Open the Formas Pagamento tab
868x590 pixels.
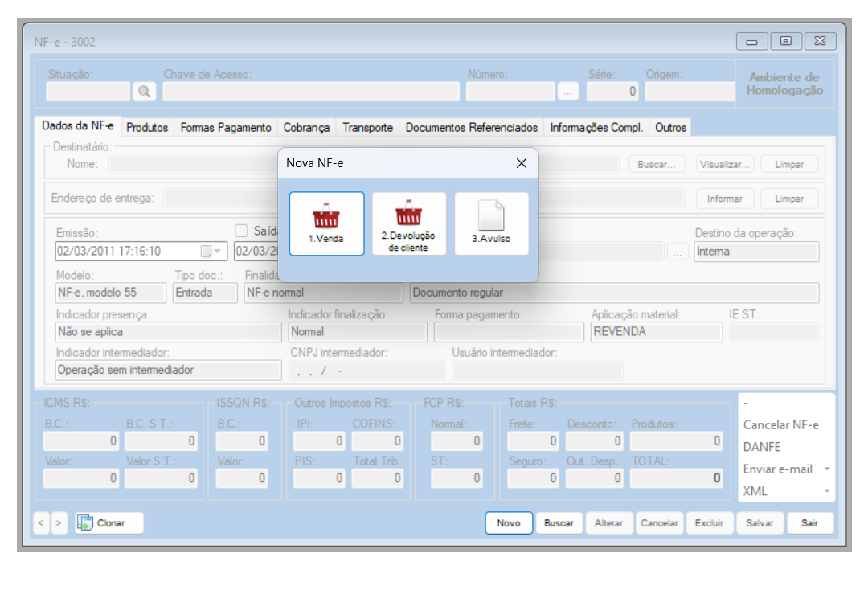coord(225,127)
